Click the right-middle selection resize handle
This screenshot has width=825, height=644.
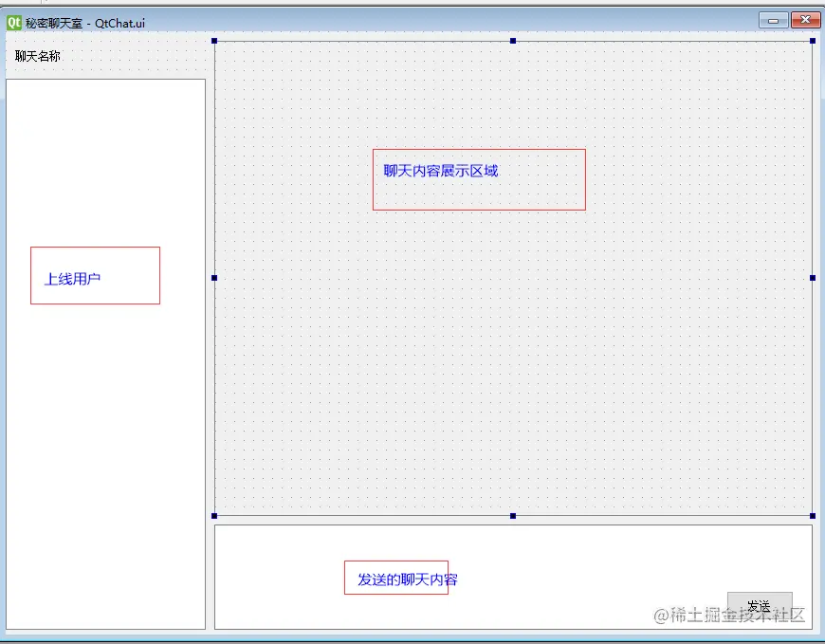pos(813,278)
